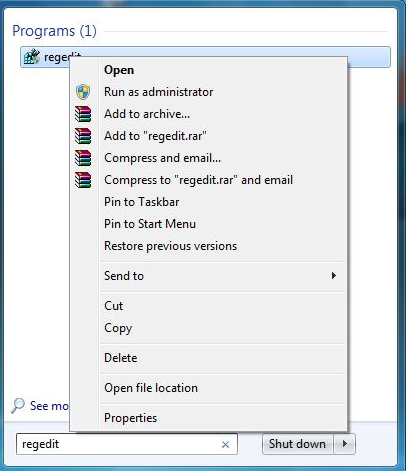Expand the Send to submenu arrow
Image resolution: width=406 pixels, height=471 pixels.
[333, 276]
